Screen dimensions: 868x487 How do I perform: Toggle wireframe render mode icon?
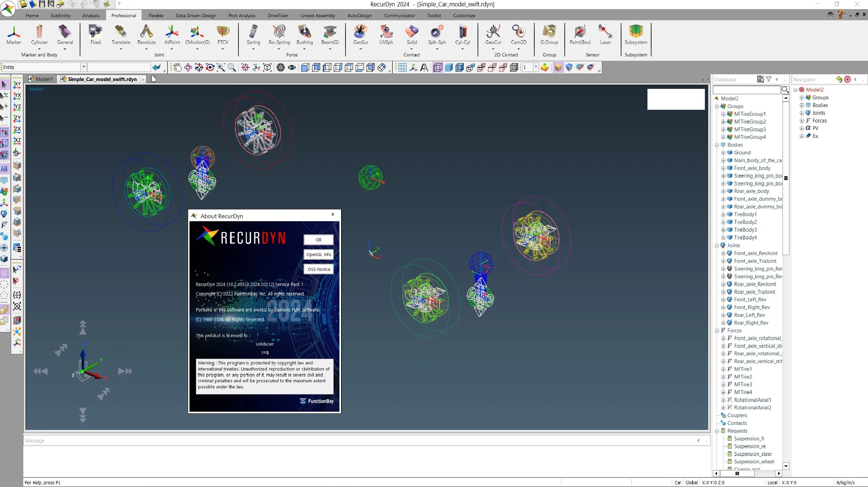(x=438, y=68)
